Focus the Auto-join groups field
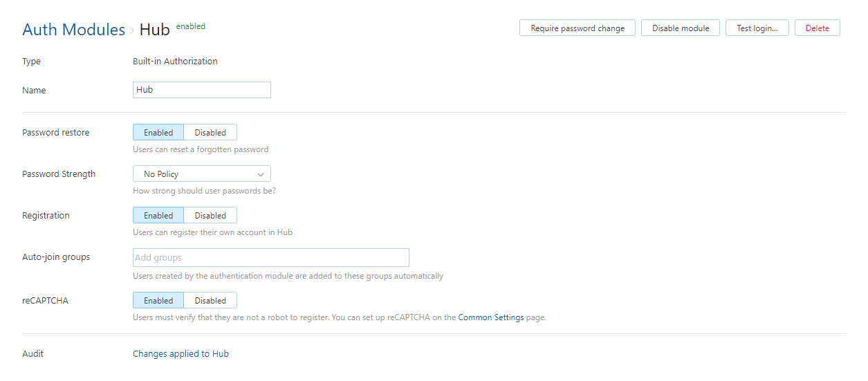868x381 pixels. point(270,258)
